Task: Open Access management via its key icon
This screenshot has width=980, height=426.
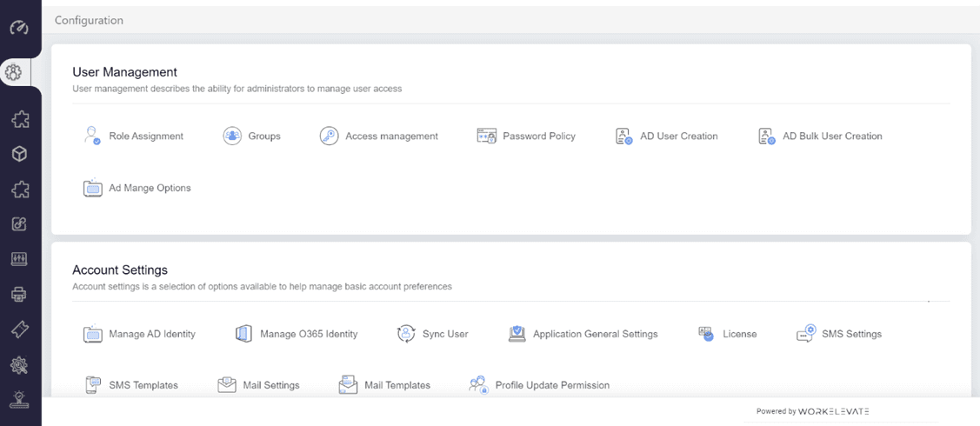Action: [329, 136]
